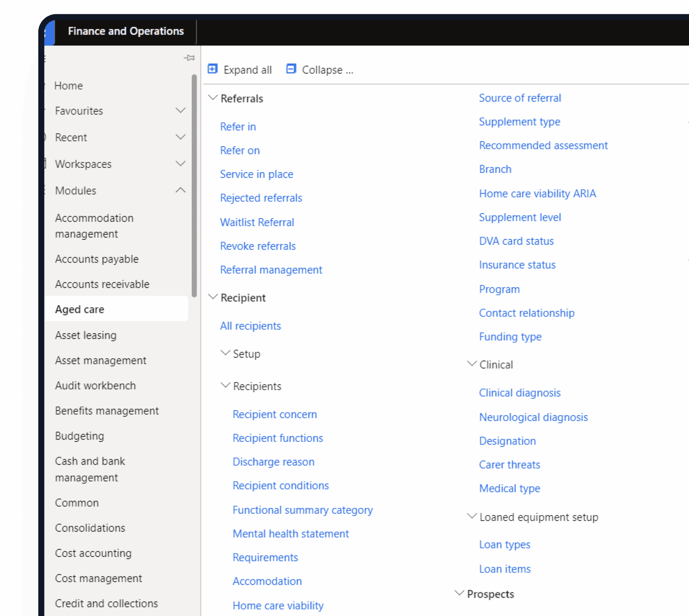The image size is (689, 616).
Task: Open the Contact relationship link
Action: (x=527, y=313)
